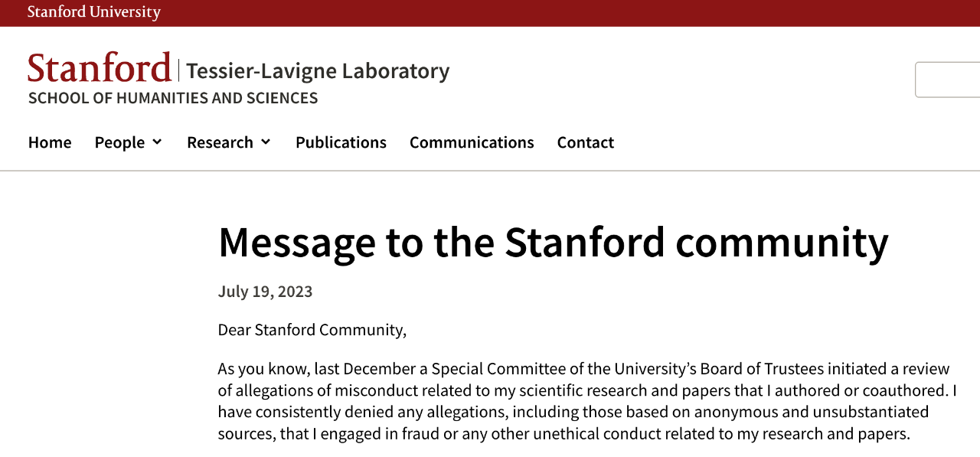Open the Tessier-Lavigne Laboratory site title link
980x457 pixels.
pyautogui.click(x=318, y=70)
